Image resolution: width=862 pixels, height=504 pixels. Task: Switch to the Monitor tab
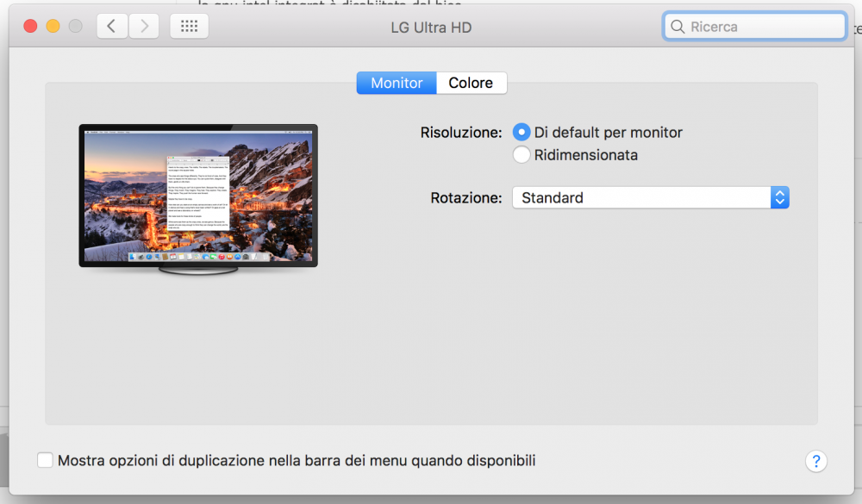(x=397, y=83)
